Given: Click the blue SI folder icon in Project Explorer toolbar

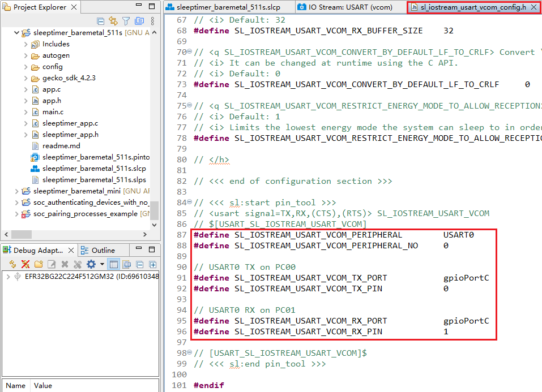Looking at the screenshot, I should [139, 21].
